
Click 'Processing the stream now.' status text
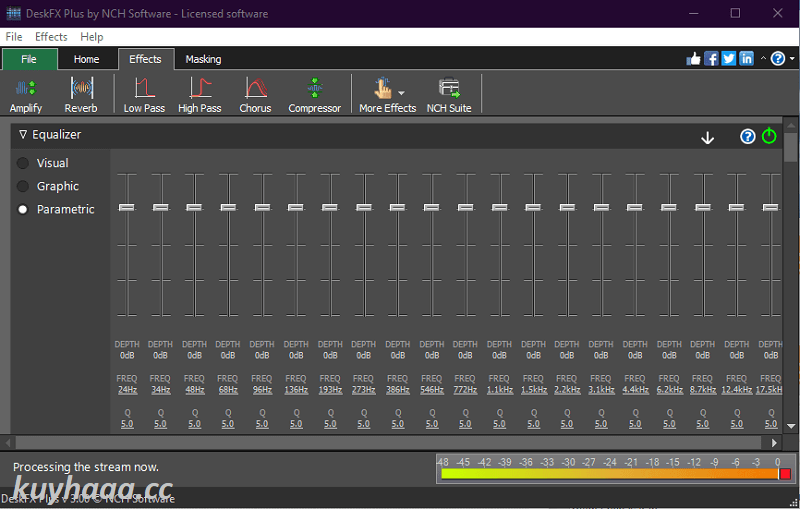coord(86,467)
